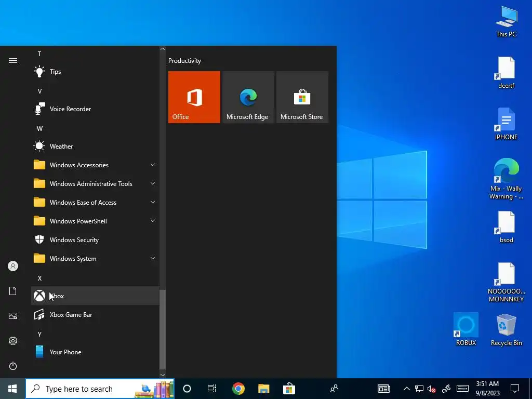This screenshot has height=399, width=532.
Task: Select the ROBUX desktop shortcut
Action: 466,329
